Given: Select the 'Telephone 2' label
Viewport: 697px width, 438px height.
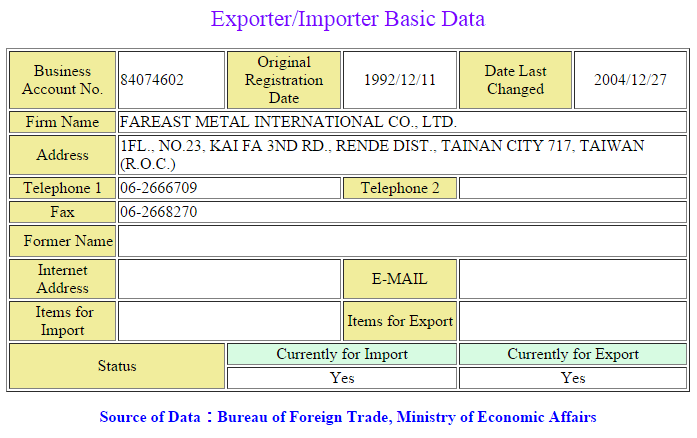Looking at the screenshot, I should [400, 188].
